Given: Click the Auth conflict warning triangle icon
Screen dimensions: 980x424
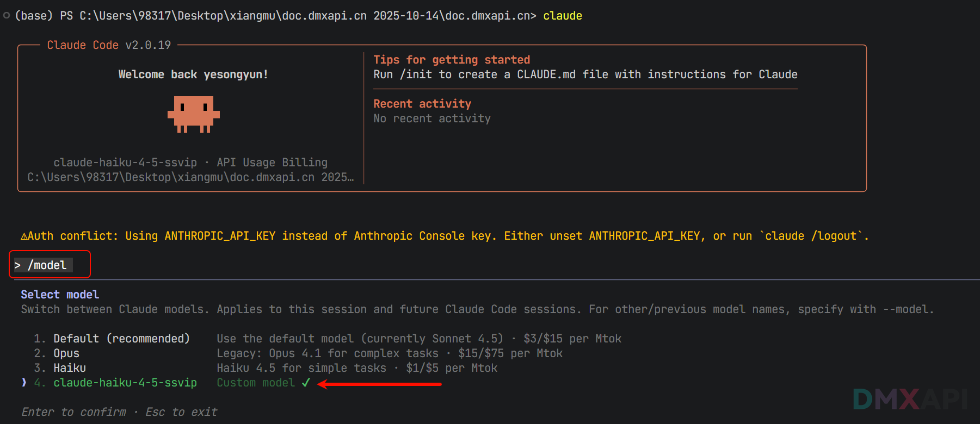Looking at the screenshot, I should (24, 236).
